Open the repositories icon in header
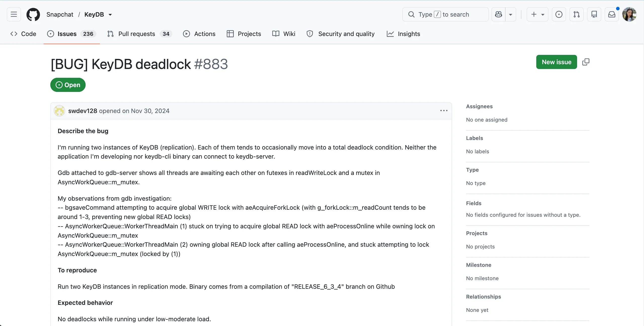The height and width of the screenshot is (326, 644). tap(594, 14)
